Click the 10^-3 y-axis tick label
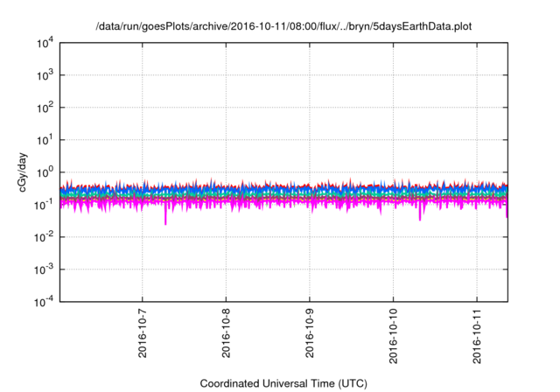The width and height of the screenshot is (560, 392). (x=44, y=269)
